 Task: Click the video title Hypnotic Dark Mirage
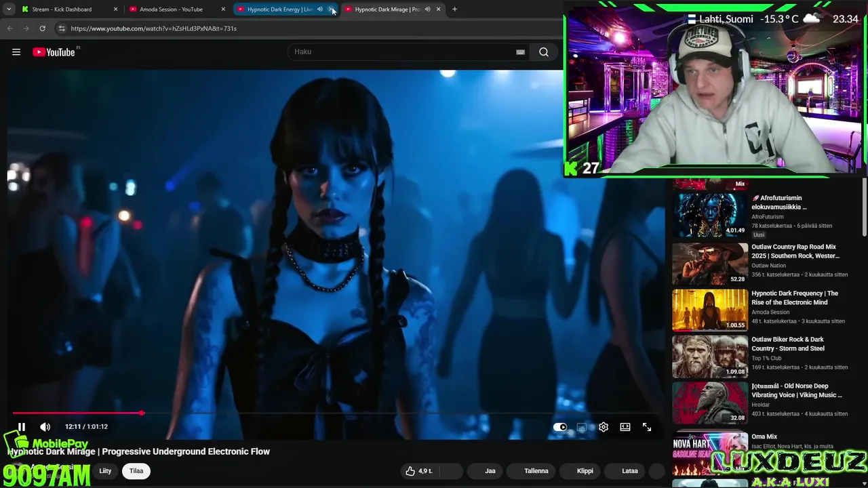(x=139, y=451)
